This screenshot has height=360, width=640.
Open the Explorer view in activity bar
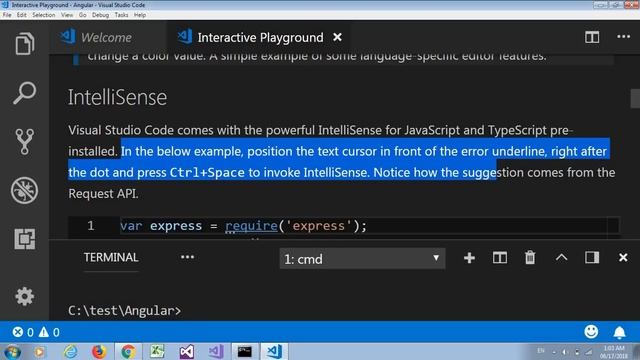click(24, 43)
